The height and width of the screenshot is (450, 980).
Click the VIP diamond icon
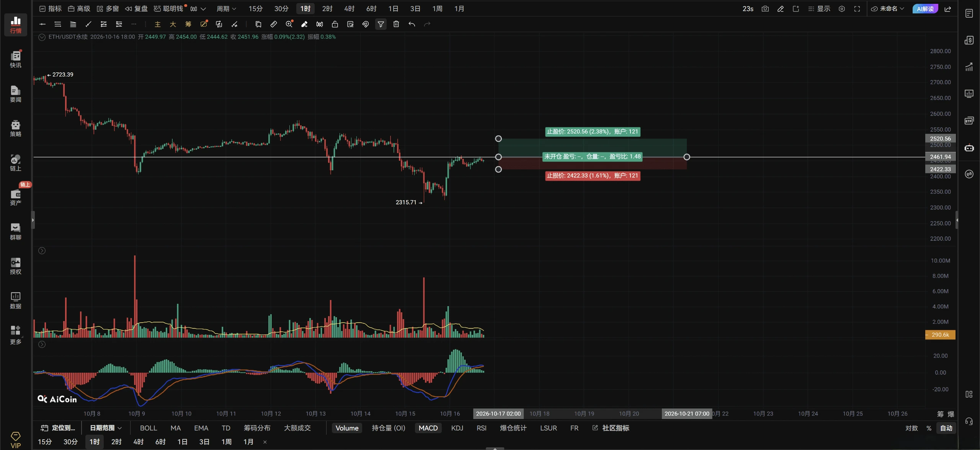coord(16,440)
